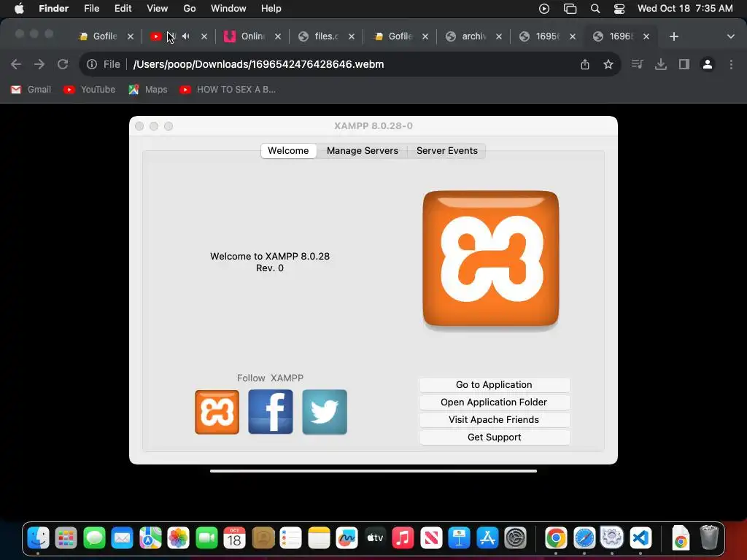This screenshot has height=560, width=747.
Task: Open the Finder menu
Action: coord(54,9)
